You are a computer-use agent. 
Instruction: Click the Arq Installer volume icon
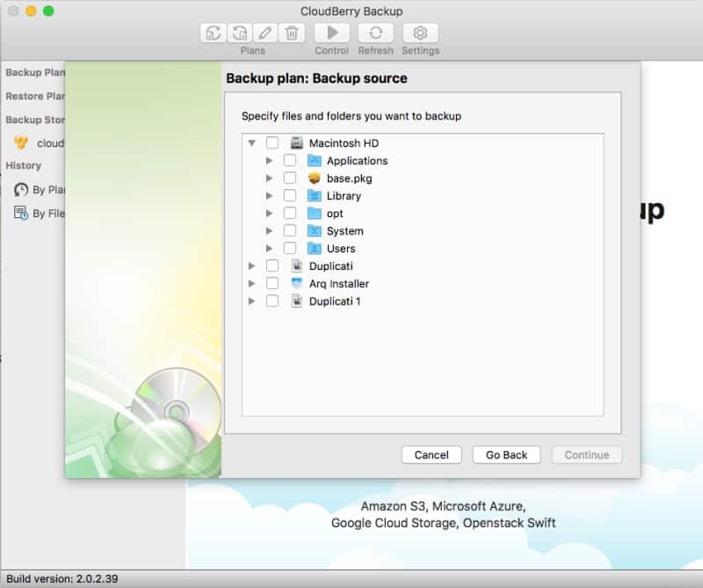click(297, 283)
